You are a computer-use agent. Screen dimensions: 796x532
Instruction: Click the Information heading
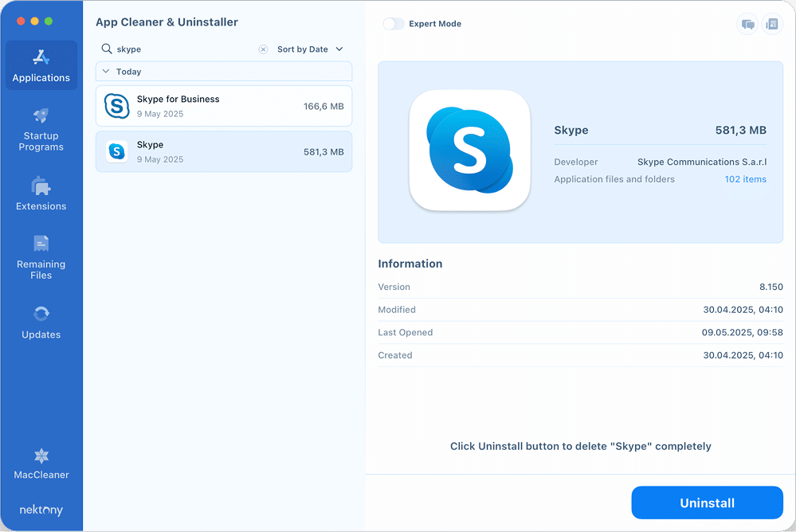click(x=410, y=264)
